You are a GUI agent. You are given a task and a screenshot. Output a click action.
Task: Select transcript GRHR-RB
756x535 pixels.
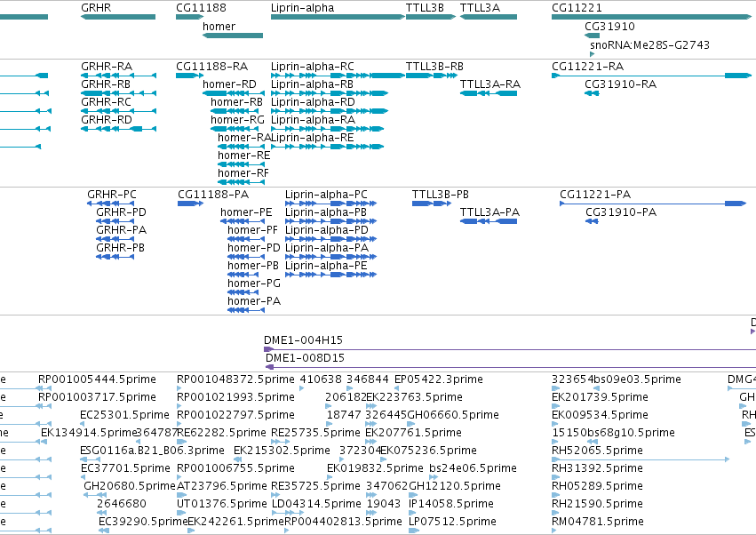click(x=118, y=93)
